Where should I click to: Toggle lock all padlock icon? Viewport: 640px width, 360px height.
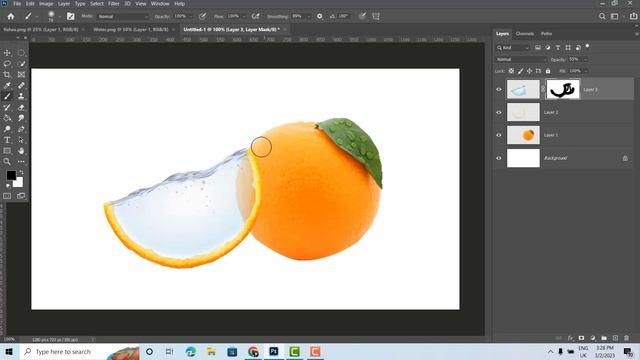pos(548,71)
